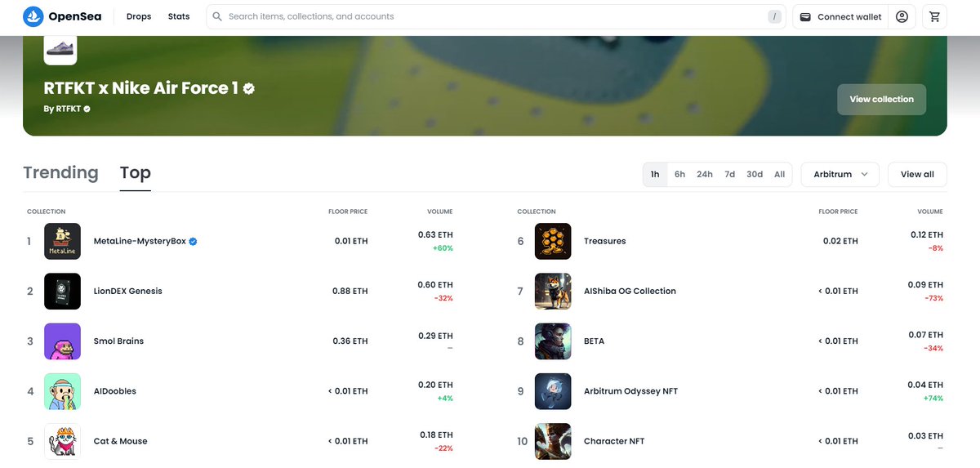
Task: Click the Smol Brains collection icon
Action: (x=62, y=341)
